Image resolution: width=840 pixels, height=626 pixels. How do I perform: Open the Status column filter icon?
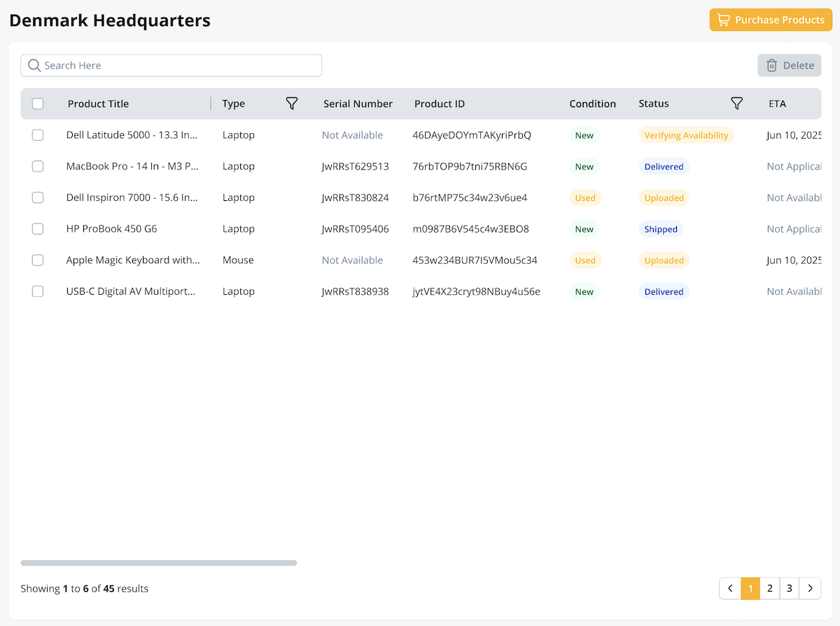click(736, 104)
